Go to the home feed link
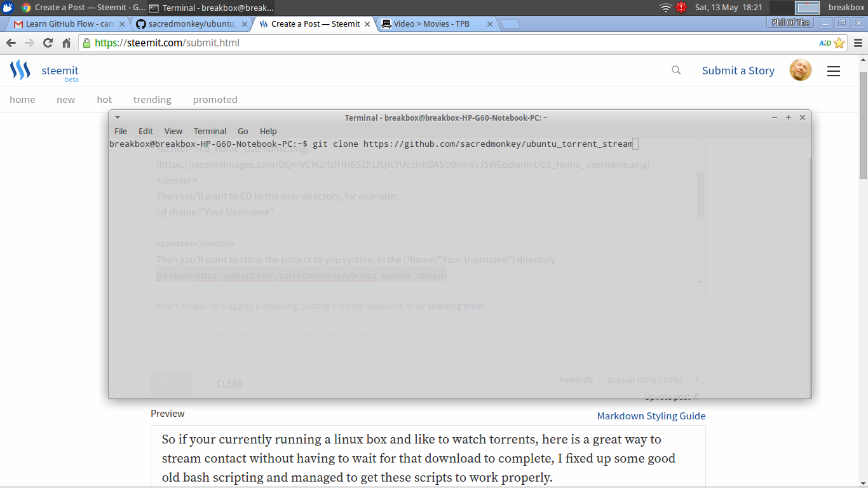This screenshot has height=488, width=868. [x=22, y=99]
